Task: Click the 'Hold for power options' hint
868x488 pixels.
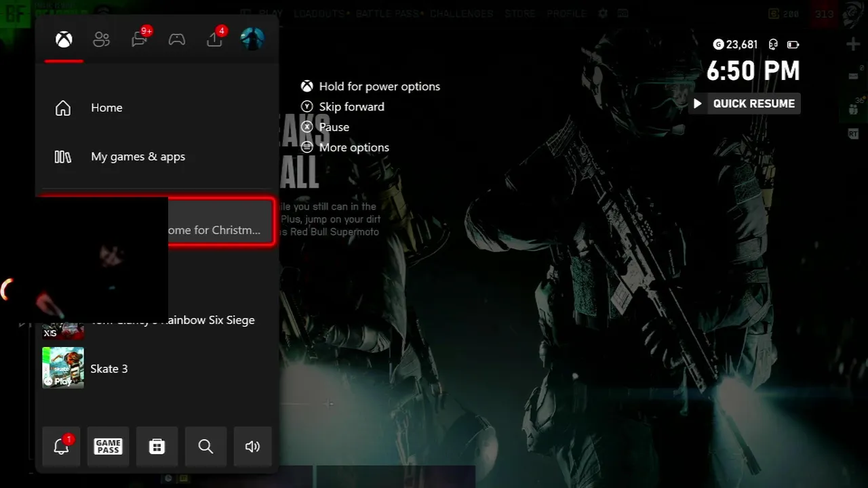Action: 371,86
